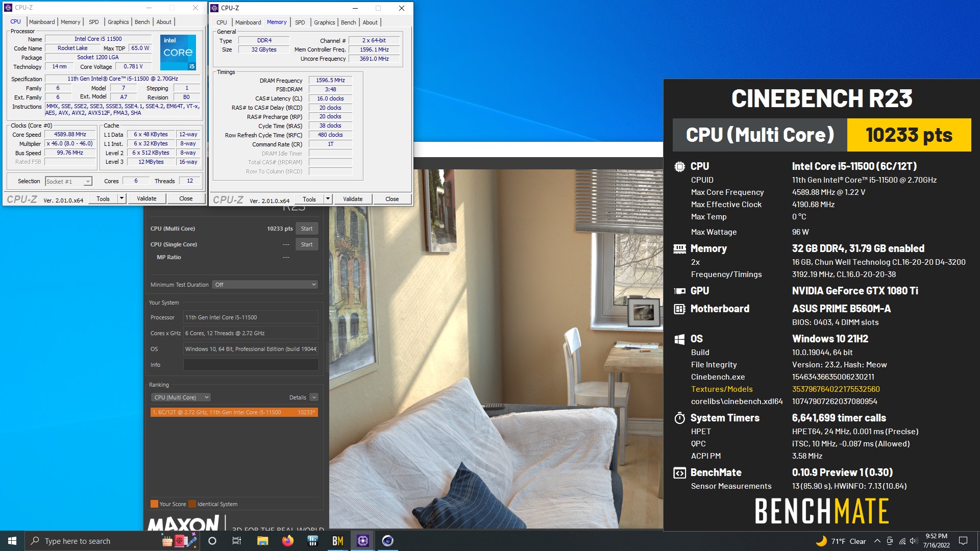
Task: Open the weather widget showing 71°F Clear
Action: click(841, 541)
